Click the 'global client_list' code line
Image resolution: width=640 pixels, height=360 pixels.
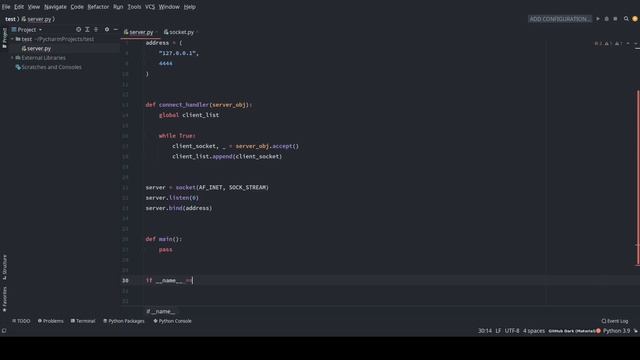click(x=189, y=115)
